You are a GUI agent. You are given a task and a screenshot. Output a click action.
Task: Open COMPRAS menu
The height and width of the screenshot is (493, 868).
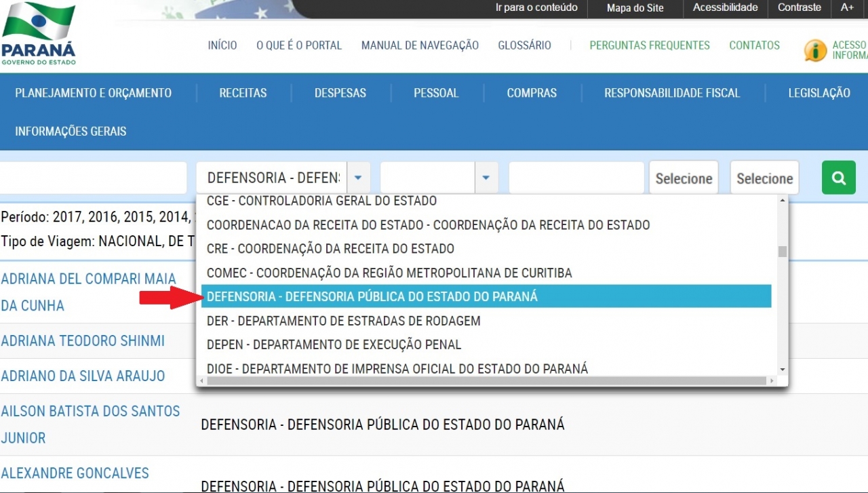coord(532,93)
